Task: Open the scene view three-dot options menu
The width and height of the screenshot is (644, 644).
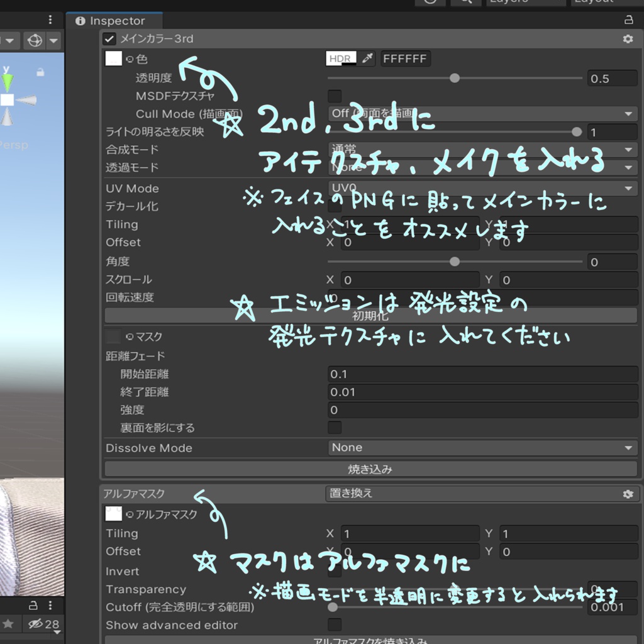Action: point(50,19)
